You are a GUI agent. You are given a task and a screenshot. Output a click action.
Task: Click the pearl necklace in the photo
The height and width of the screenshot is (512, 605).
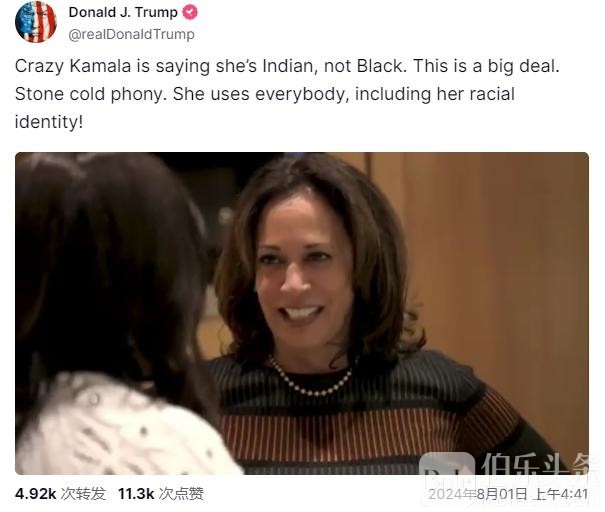pyautogui.click(x=310, y=379)
